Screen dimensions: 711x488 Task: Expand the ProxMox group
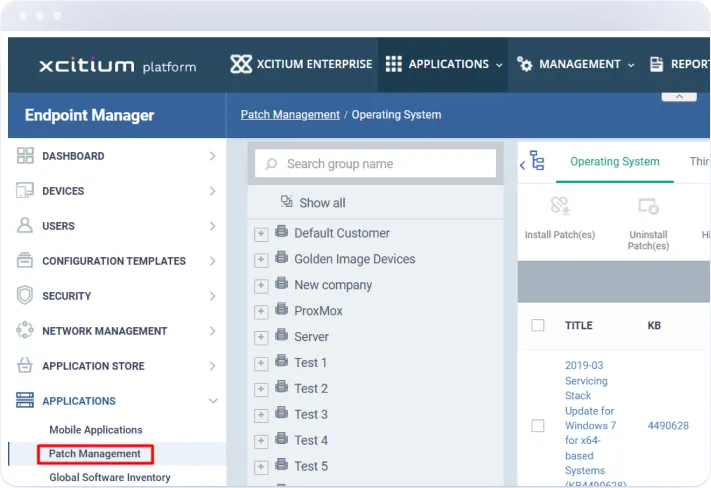pos(261,312)
